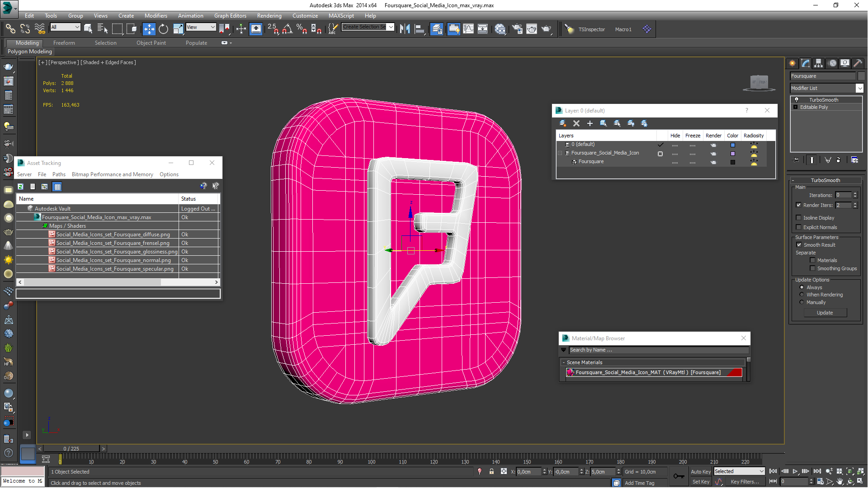Expand Editable Poly in modifier stack

[x=796, y=107]
